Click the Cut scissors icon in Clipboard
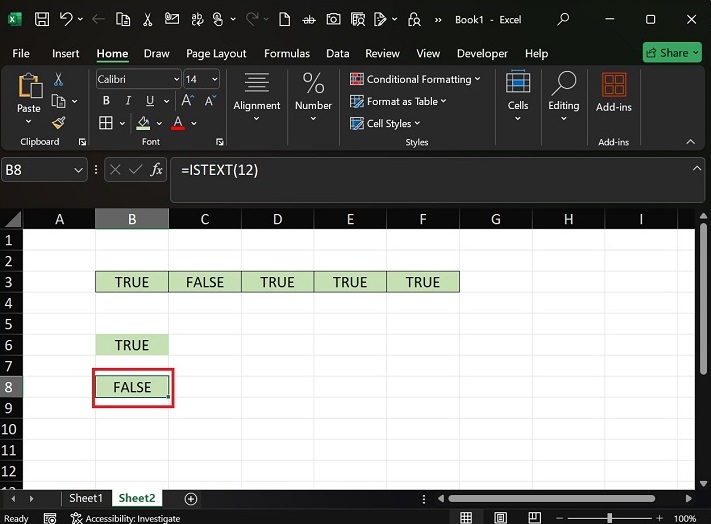The width and height of the screenshot is (711, 524). [58, 79]
